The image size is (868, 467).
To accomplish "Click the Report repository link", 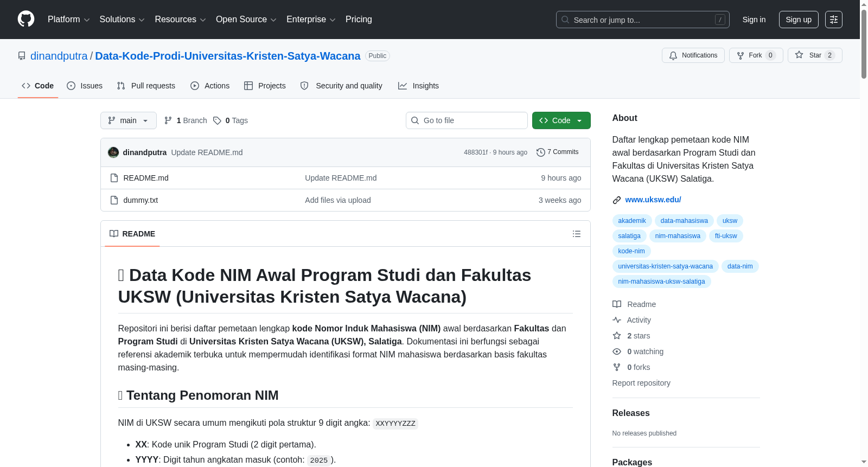I will (x=641, y=383).
